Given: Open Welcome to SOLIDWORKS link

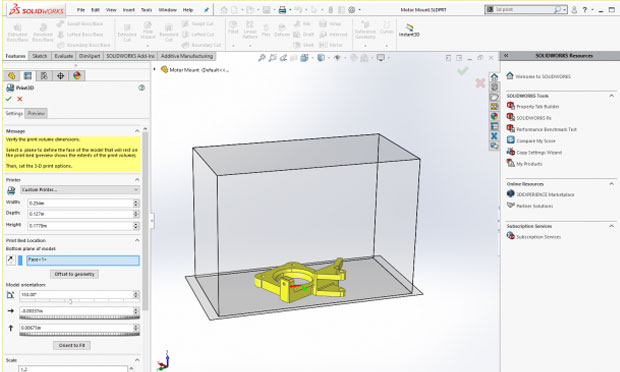Looking at the screenshot, I should (543, 76).
